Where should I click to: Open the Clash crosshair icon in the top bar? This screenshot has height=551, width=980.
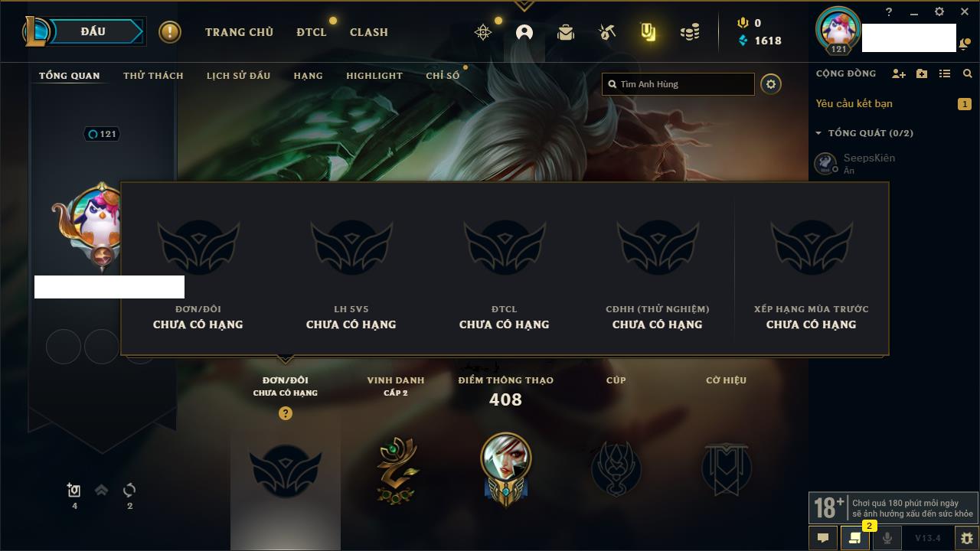coord(483,32)
